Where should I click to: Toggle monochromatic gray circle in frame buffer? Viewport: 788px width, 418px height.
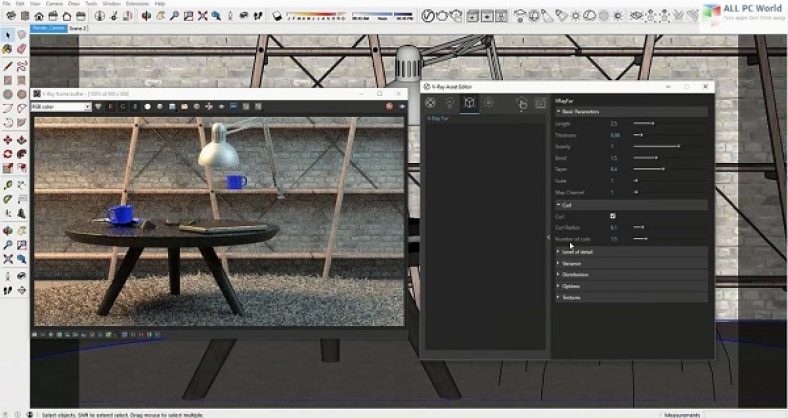[x=160, y=107]
